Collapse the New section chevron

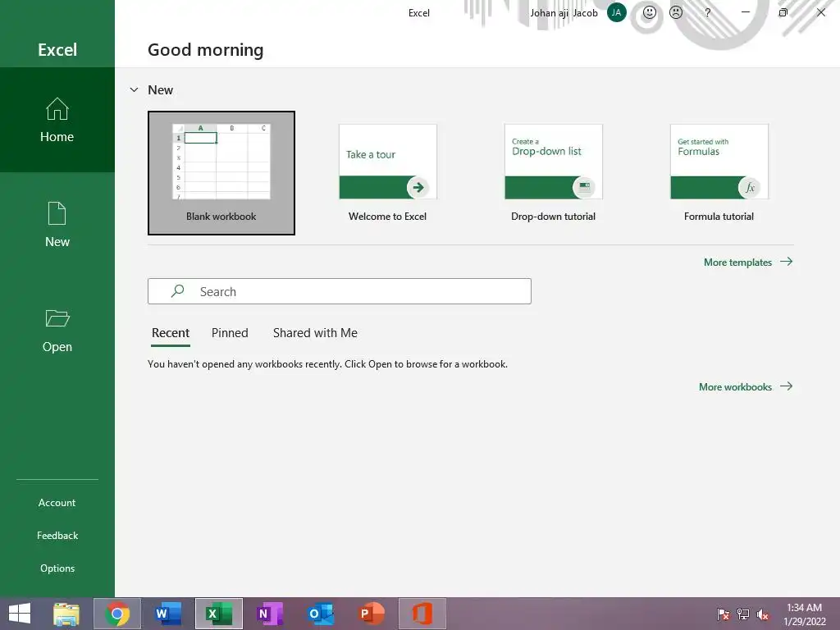click(x=134, y=89)
